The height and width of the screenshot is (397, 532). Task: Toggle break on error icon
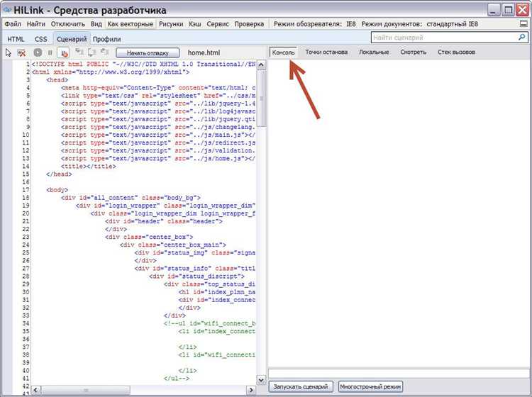point(63,52)
